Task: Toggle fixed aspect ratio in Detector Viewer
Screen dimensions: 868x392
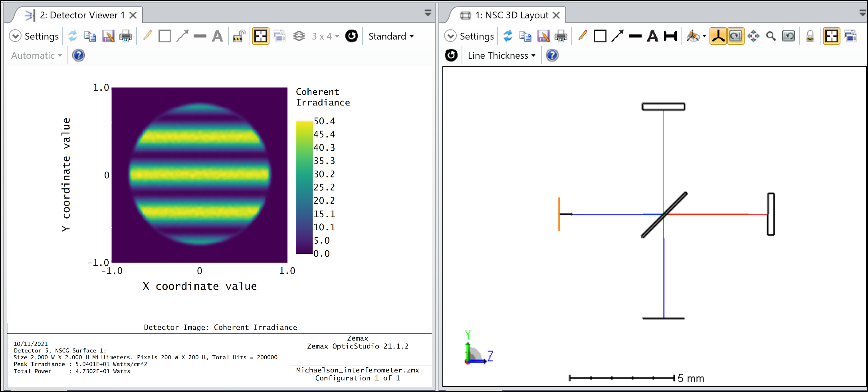Action: pos(261,36)
